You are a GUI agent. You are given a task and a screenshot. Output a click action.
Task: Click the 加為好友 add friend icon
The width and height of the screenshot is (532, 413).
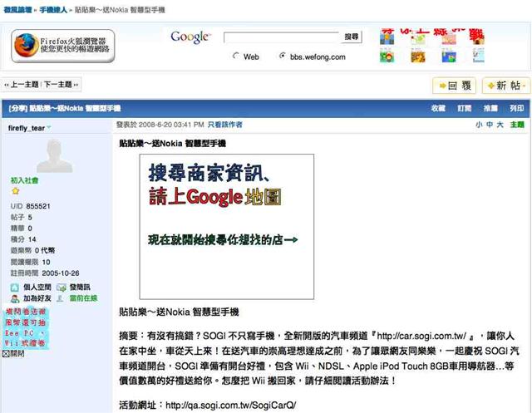tap(15, 298)
